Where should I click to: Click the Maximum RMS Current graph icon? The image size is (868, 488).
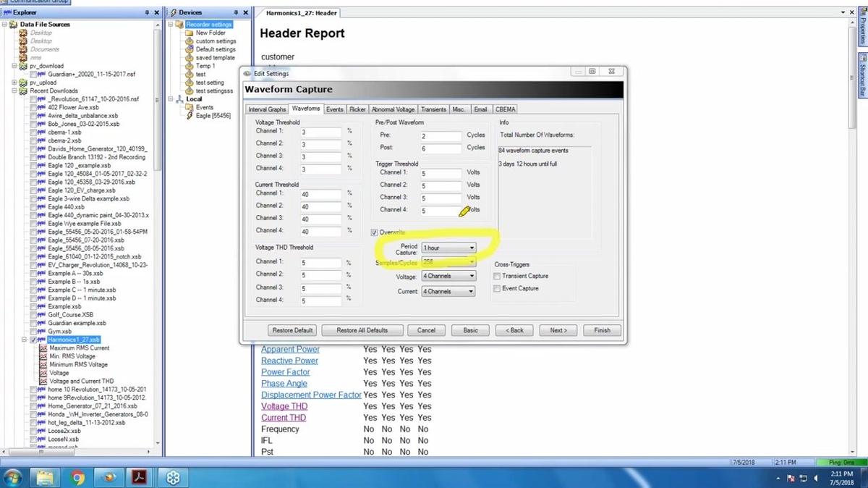43,348
